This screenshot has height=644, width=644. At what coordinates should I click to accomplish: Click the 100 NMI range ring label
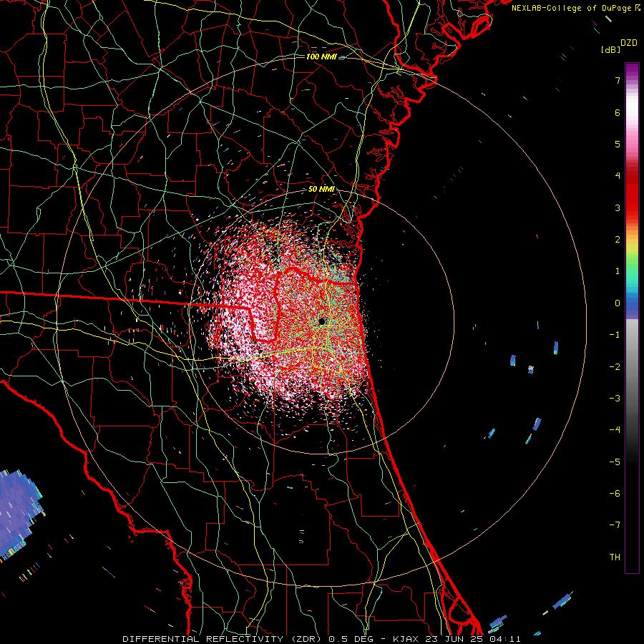coord(321,57)
